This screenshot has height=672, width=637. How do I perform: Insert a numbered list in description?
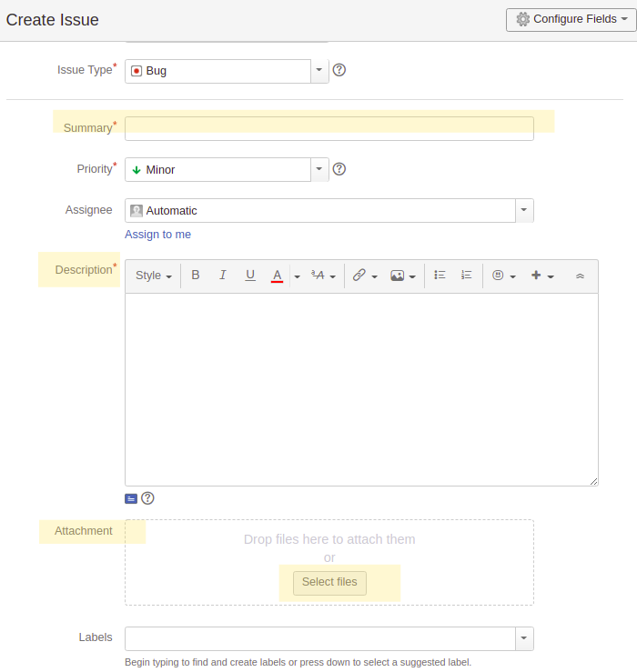pos(467,276)
